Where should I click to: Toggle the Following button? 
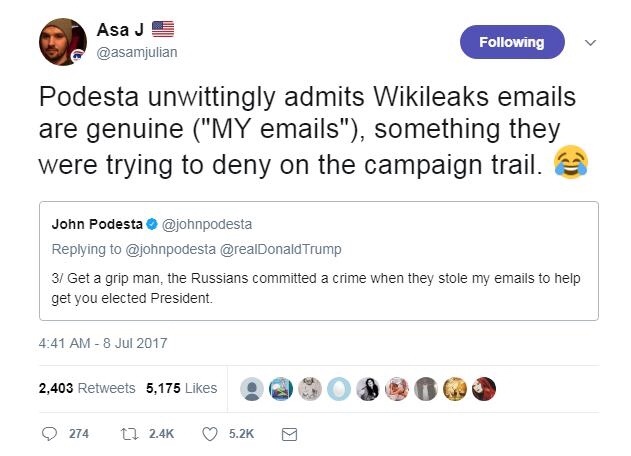tap(512, 42)
